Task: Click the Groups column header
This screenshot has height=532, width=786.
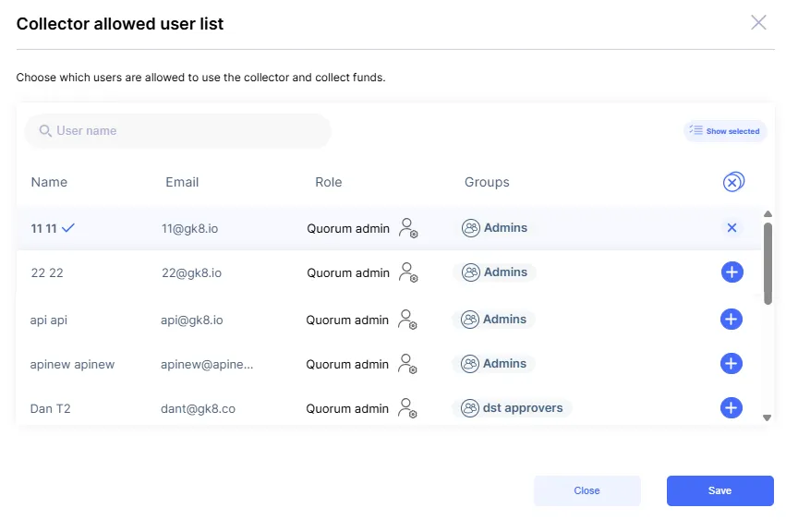Action: click(x=487, y=182)
